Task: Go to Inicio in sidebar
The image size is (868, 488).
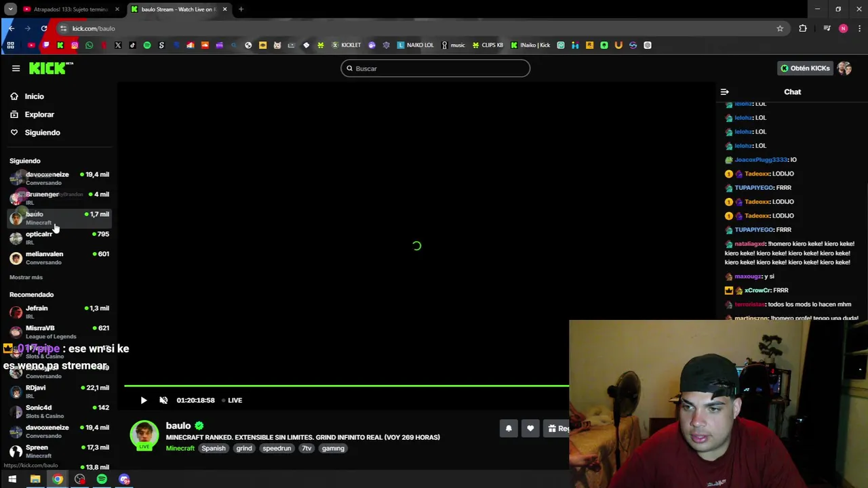Action: click(34, 96)
